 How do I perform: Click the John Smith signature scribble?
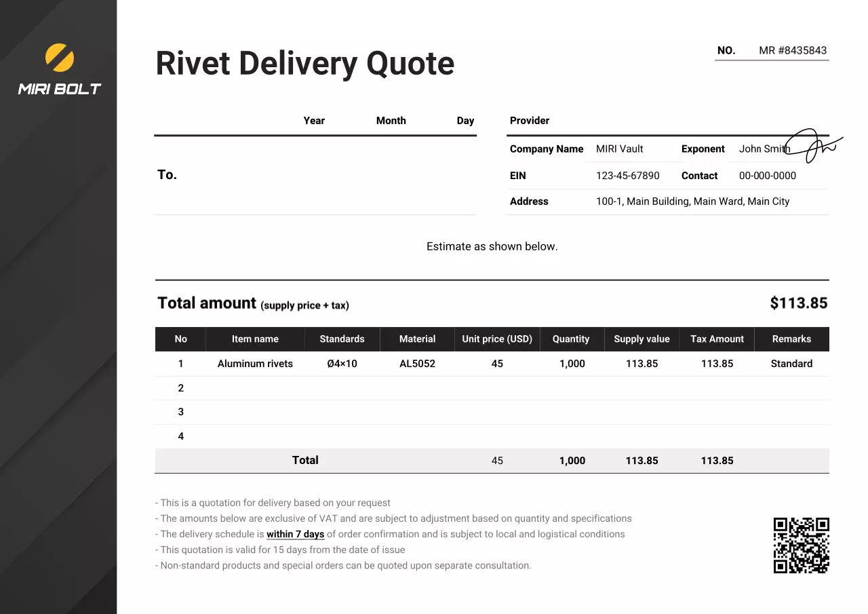point(816,146)
